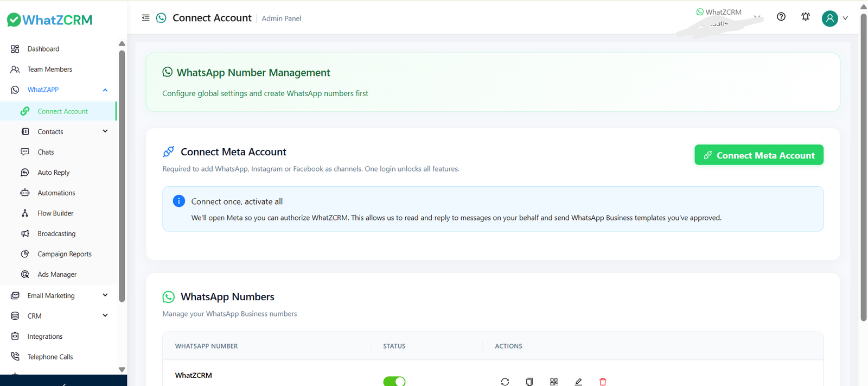Edit the WhatZCRM number entry
Screen dimensions: 868x386
578,382
